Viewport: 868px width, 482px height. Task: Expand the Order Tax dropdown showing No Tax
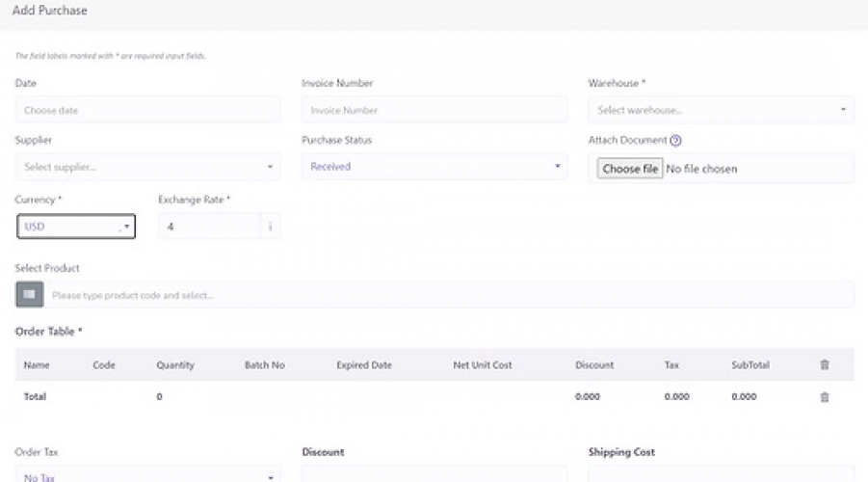(x=147, y=475)
